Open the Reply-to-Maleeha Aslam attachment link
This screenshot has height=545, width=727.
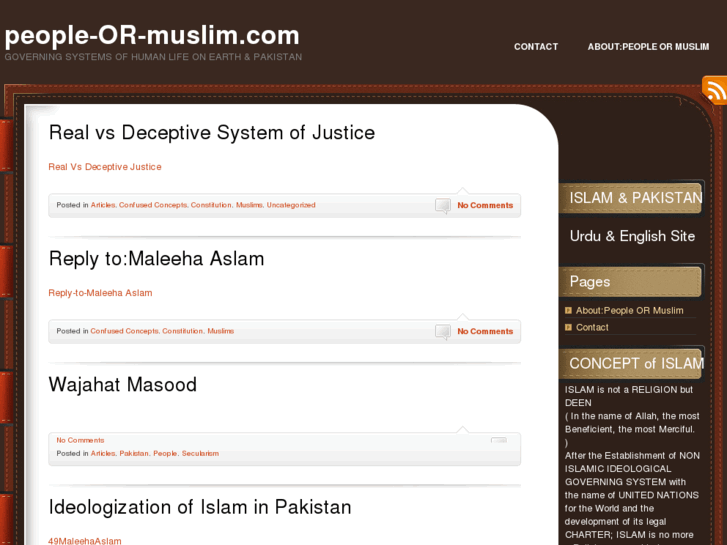click(101, 293)
